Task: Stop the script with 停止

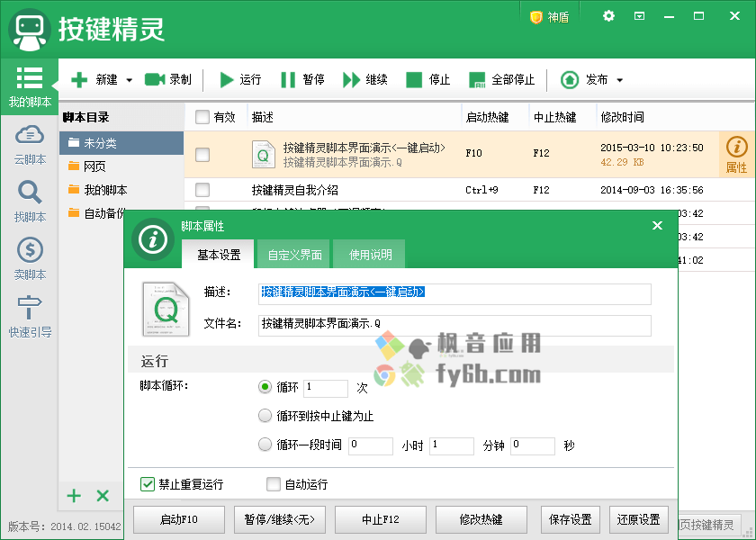Action: (x=428, y=79)
